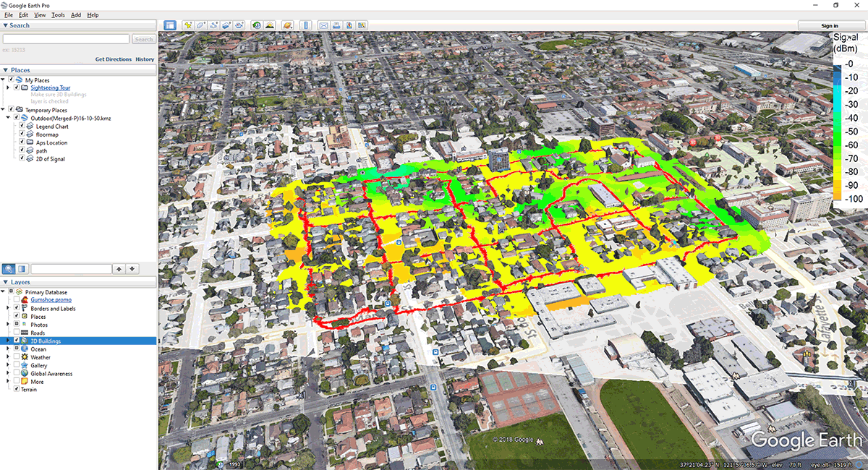The image size is (868, 470).
Task: Select the Add Polygon tool
Action: coord(200,25)
